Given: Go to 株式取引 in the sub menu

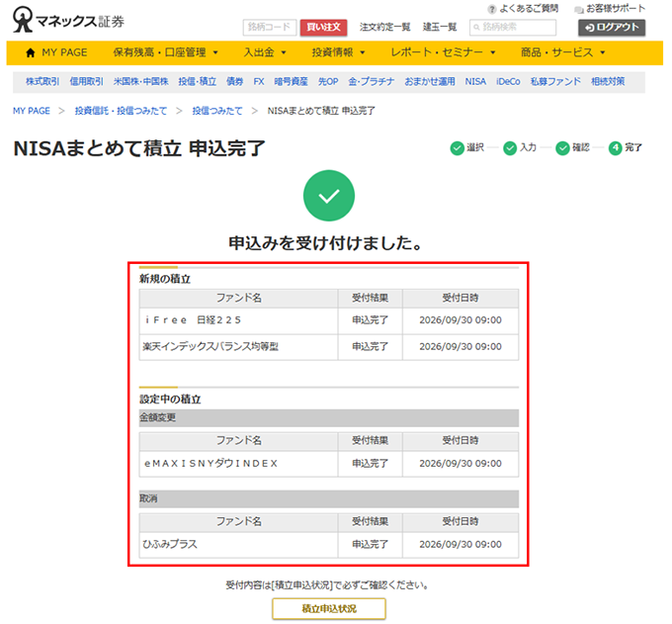Looking at the screenshot, I should pyautogui.click(x=42, y=81).
